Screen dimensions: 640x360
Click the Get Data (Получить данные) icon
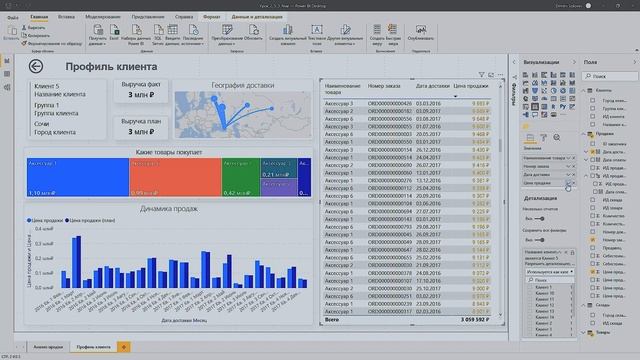coord(98,30)
